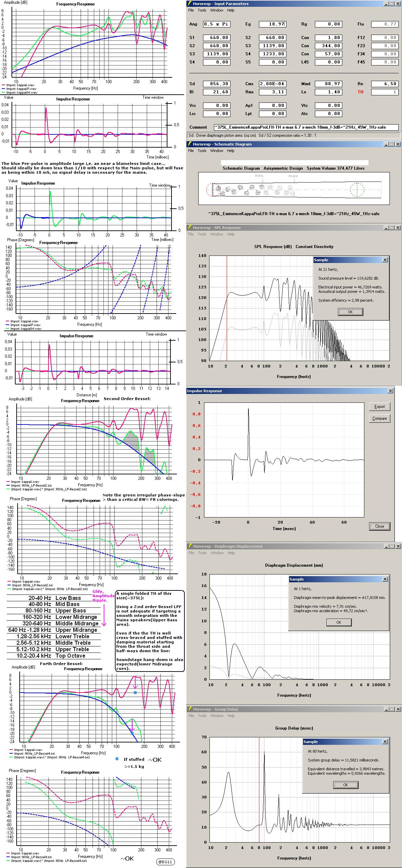The height and width of the screenshot is (868, 402).
Task: Click OK in the 21 hertz Sample dialog
Action: pos(350,312)
